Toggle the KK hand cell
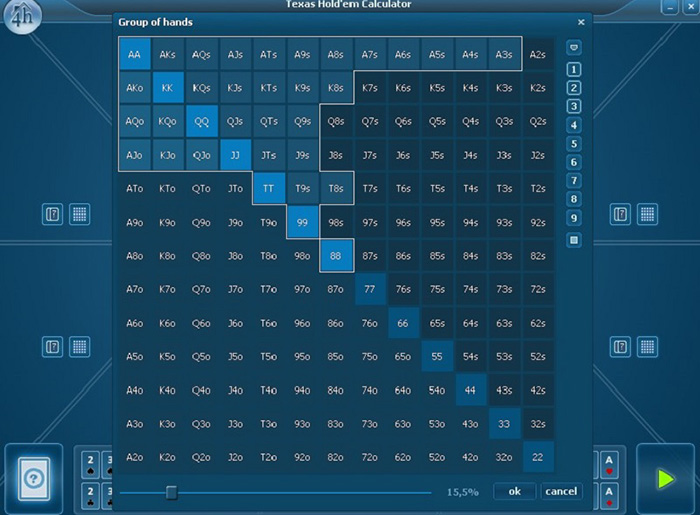The height and width of the screenshot is (515, 700). tap(167, 88)
